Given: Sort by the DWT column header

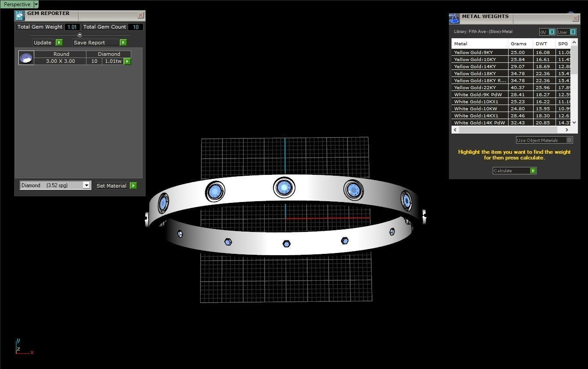Looking at the screenshot, I should 544,43.
